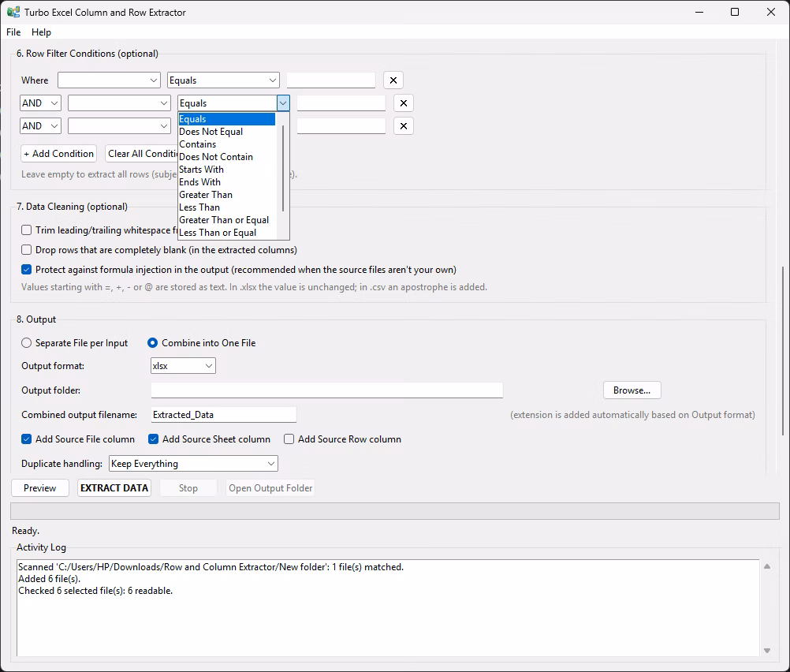The height and width of the screenshot is (672, 790).
Task: Click the 'Ready.' status text
Action: (26, 530)
